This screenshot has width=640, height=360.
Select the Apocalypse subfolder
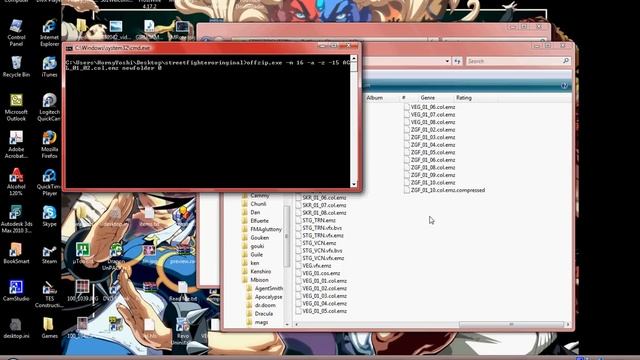pyautogui.click(x=268, y=297)
